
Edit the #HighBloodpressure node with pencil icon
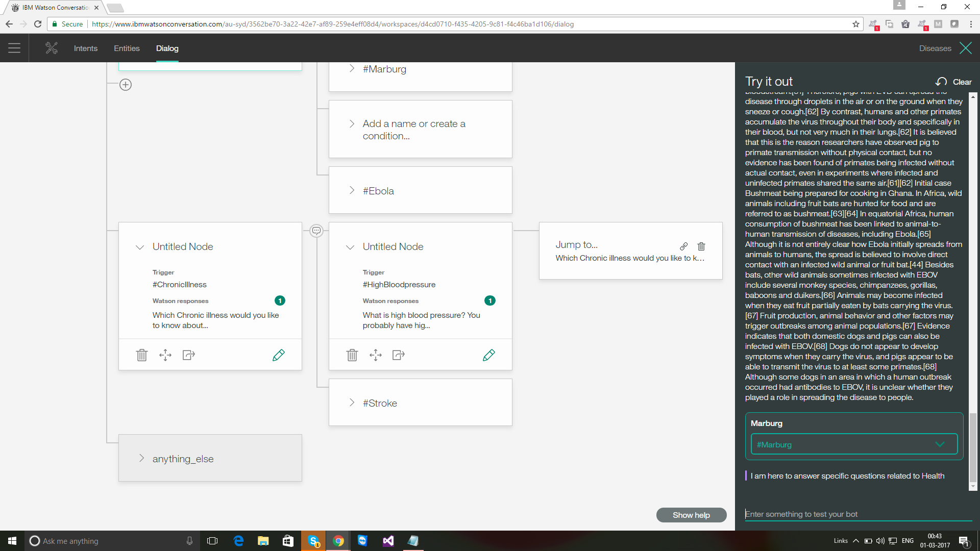click(488, 355)
